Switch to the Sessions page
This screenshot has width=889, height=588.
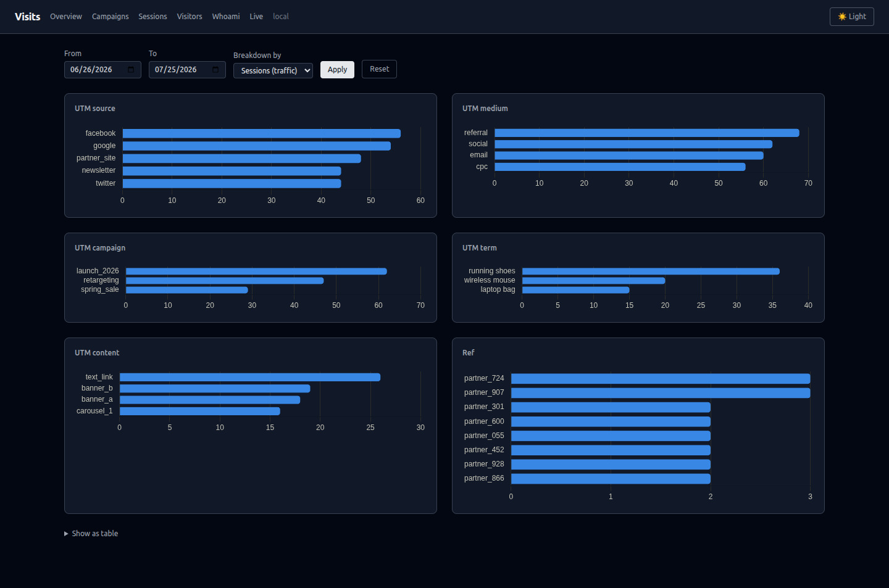click(152, 17)
